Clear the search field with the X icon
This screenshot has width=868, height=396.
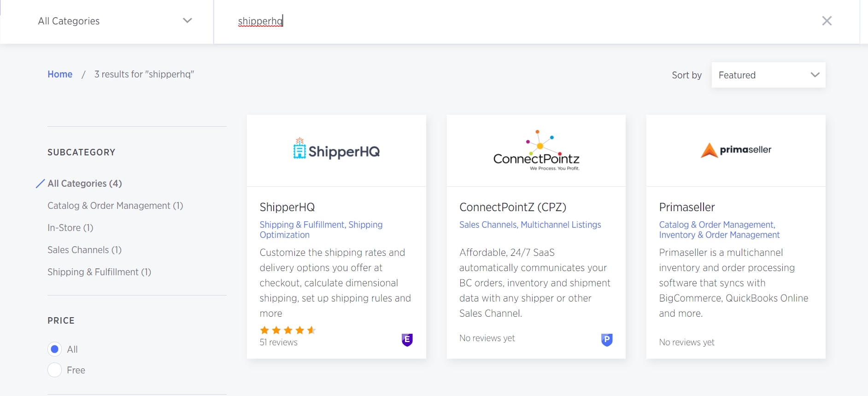827,21
